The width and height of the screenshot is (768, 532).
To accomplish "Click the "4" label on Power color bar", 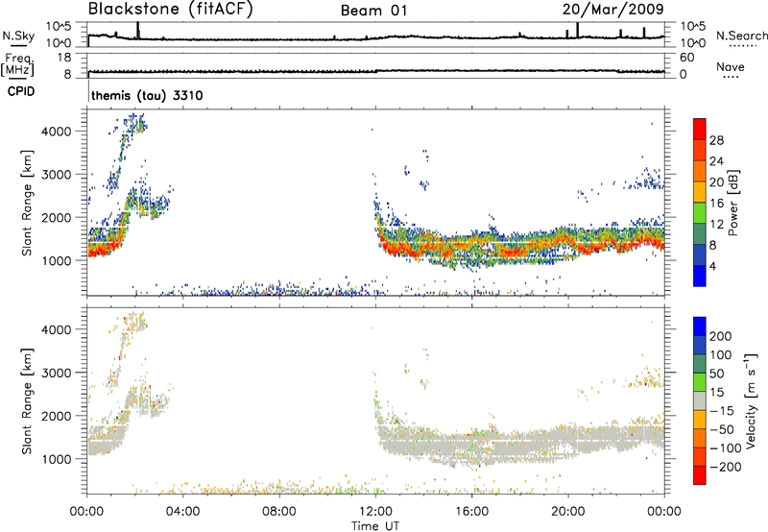I will 713,267.
